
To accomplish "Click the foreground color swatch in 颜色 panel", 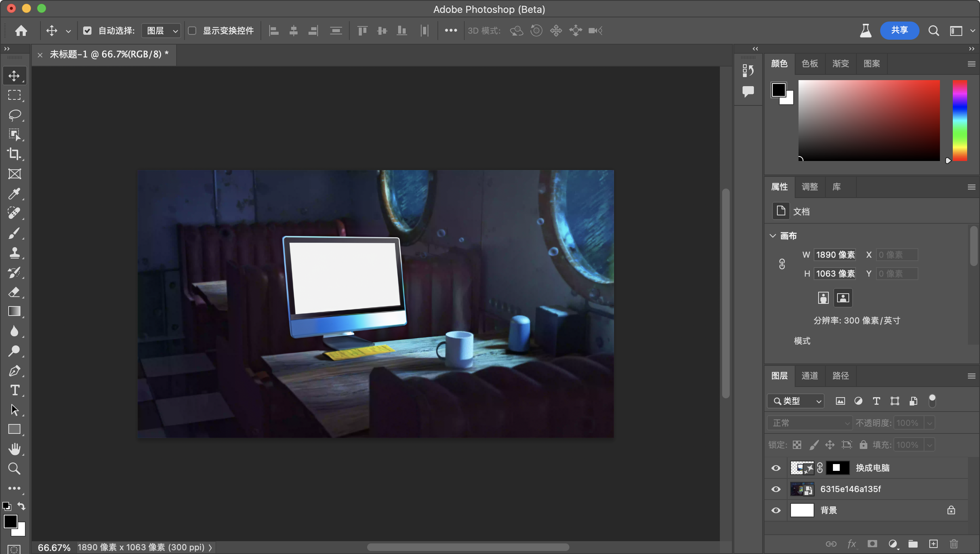I will [x=778, y=90].
